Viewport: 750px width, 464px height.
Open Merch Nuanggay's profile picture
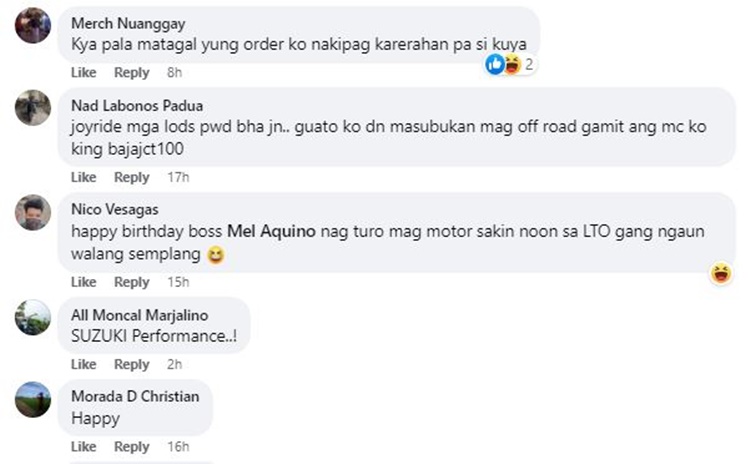[33, 25]
